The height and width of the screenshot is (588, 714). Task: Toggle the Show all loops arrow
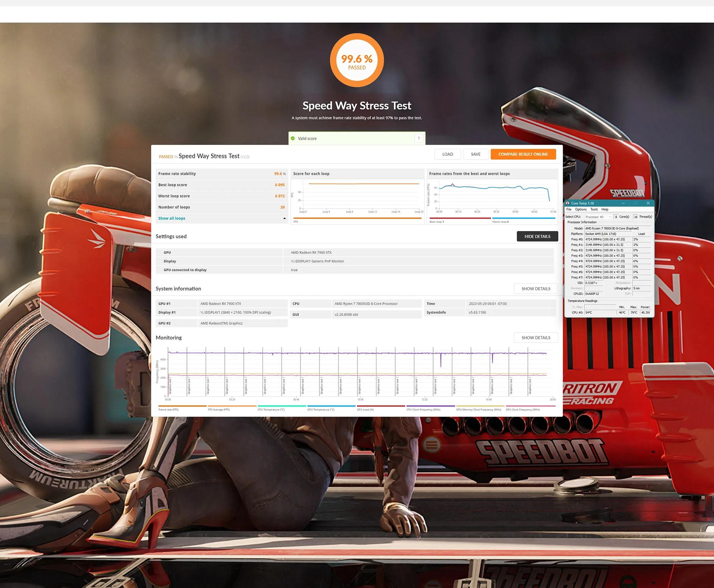[284, 219]
